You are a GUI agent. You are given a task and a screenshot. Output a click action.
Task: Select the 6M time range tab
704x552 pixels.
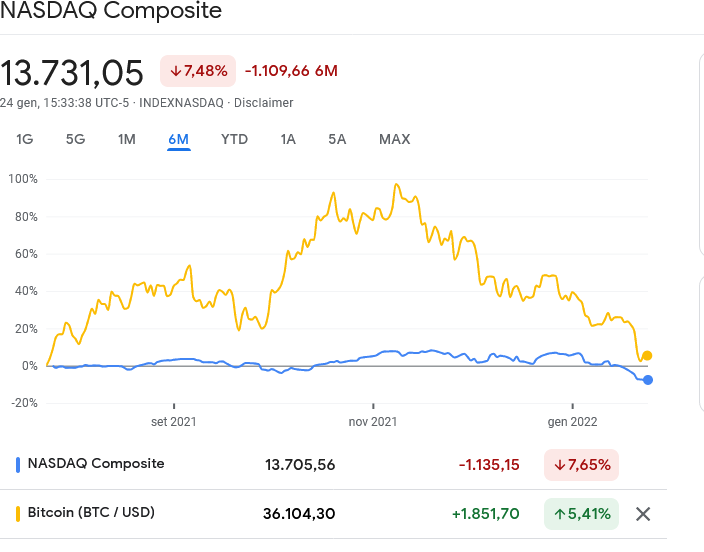(178, 139)
